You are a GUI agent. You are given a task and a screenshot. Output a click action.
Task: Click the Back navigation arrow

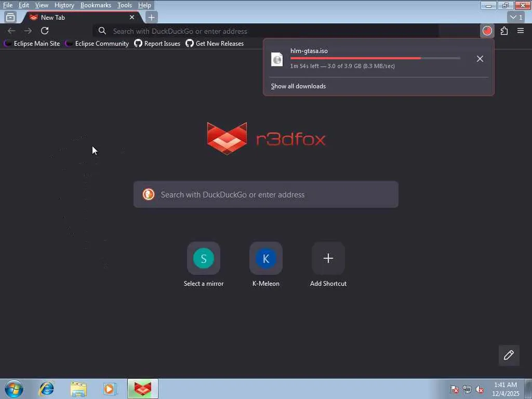point(11,31)
